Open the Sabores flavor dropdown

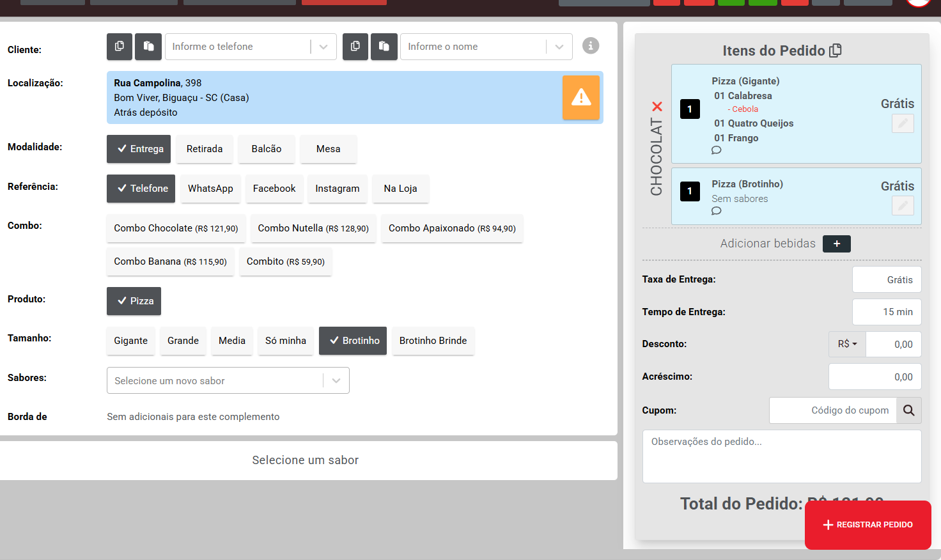click(x=336, y=381)
